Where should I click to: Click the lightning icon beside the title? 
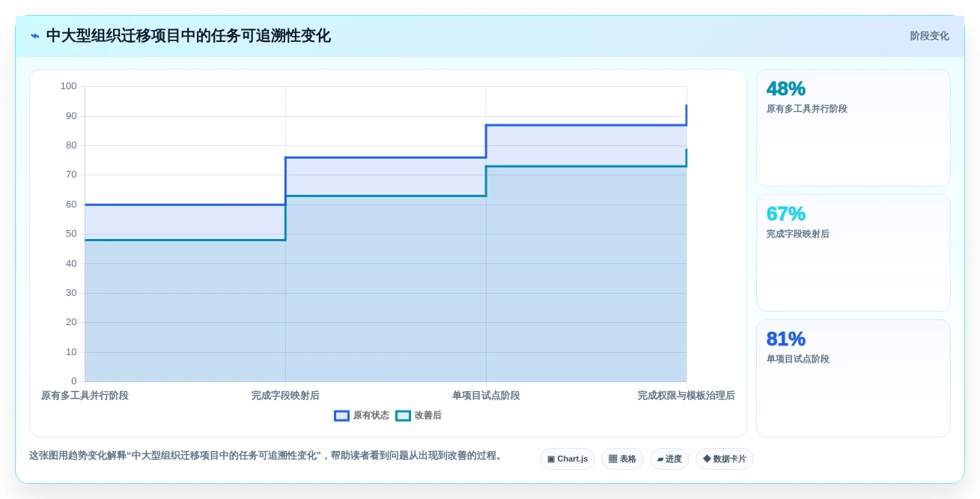[35, 36]
